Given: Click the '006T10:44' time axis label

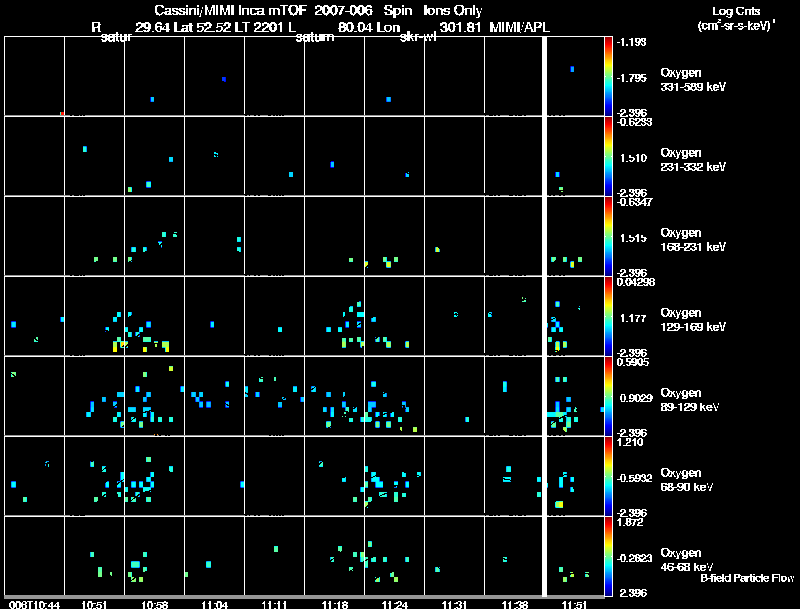Looking at the screenshot, I should point(34,605).
